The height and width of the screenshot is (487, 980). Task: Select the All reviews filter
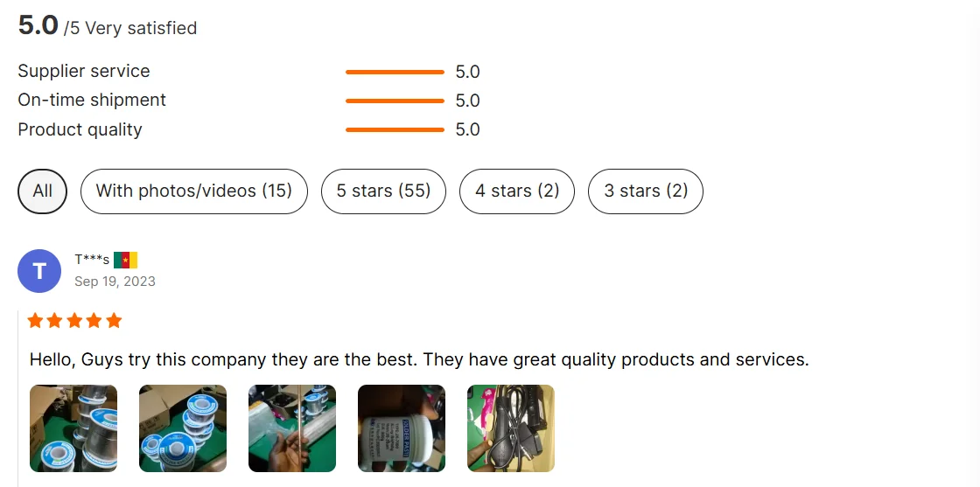(x=42, y=191)
